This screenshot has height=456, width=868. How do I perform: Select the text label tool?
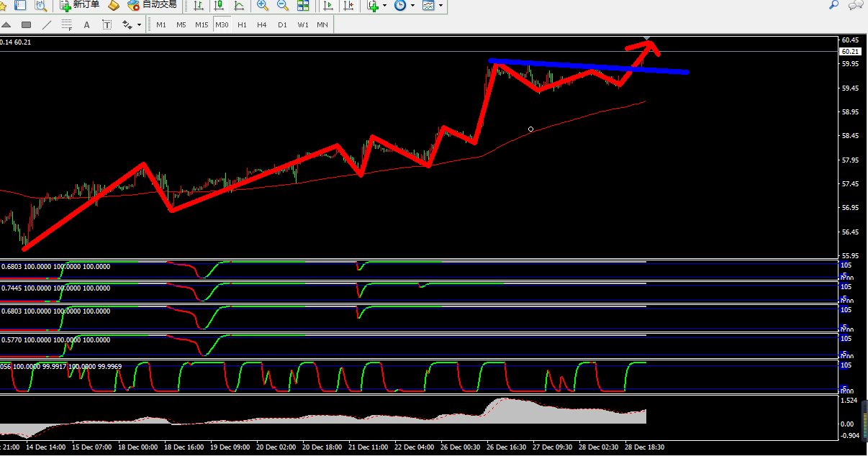coord(87,25)
